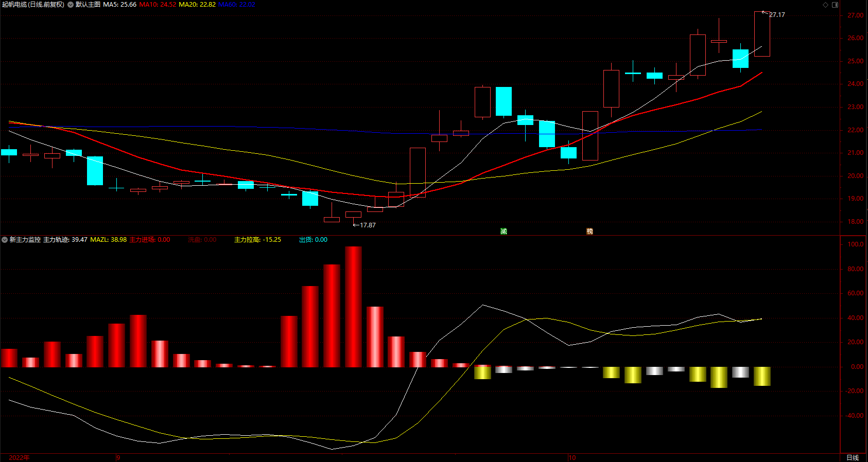Click the orange 榜 marker icon
The image size is (868, 462).
(x=589, y=232)
